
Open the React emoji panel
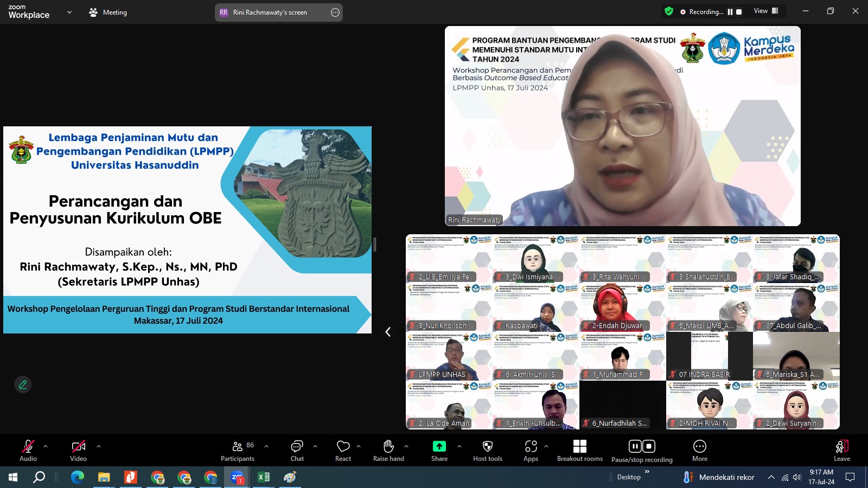343,449
